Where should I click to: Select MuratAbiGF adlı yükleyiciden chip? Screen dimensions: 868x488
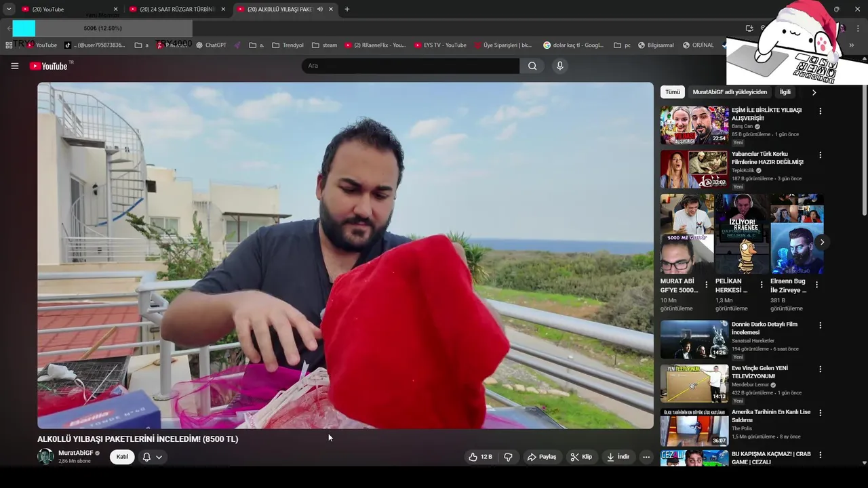[730, 92]
